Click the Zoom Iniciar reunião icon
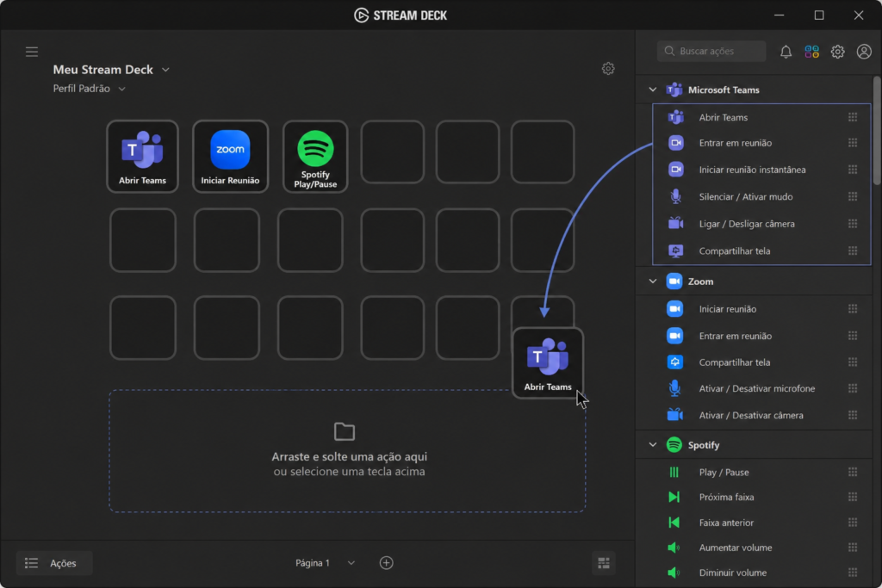882x588 pixels. (674, 308)
